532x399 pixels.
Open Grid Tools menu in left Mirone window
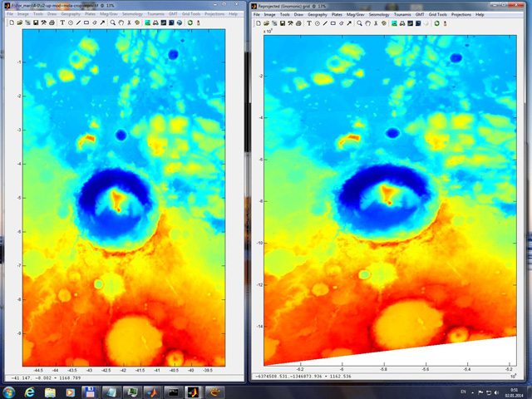(191, 14)
